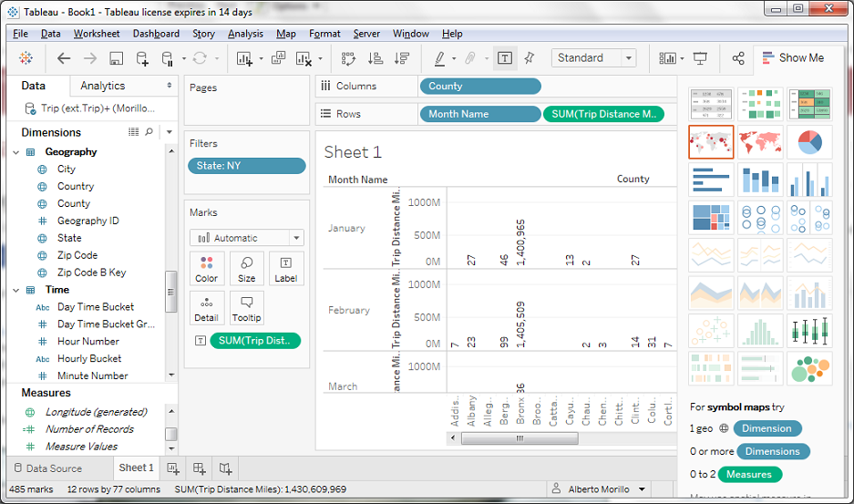Click the show/hide cards icon
854x504 pixels.
coord(667,58)
